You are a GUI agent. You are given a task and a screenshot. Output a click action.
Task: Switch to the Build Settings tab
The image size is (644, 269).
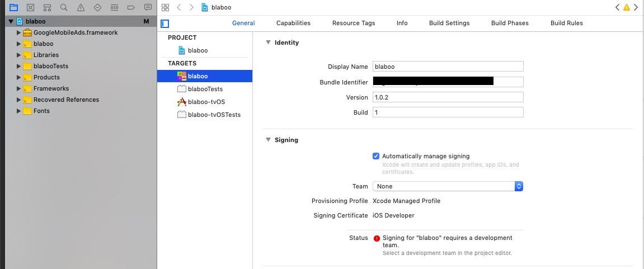tap(449, 23)
